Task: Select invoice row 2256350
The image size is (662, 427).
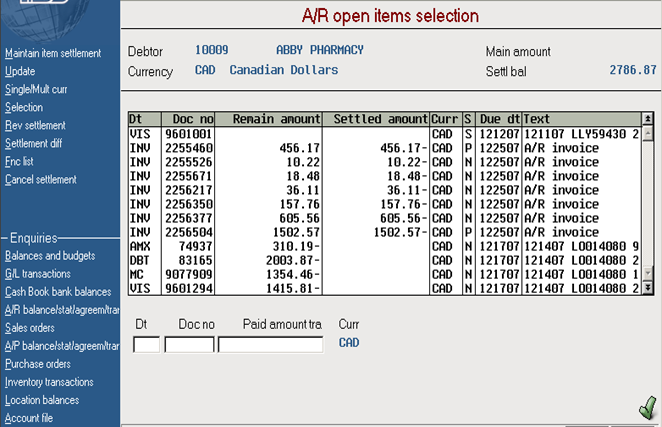Action: click(385, 204)
